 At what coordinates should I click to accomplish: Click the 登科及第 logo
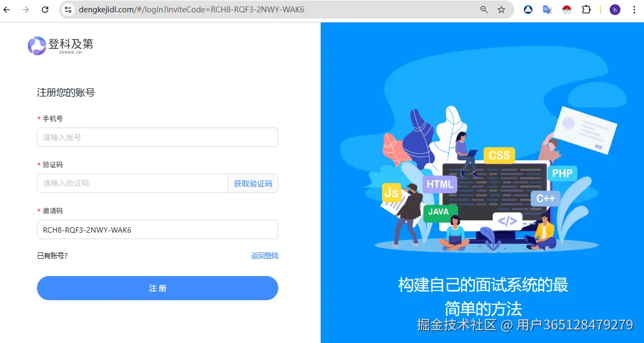(61, 45)
